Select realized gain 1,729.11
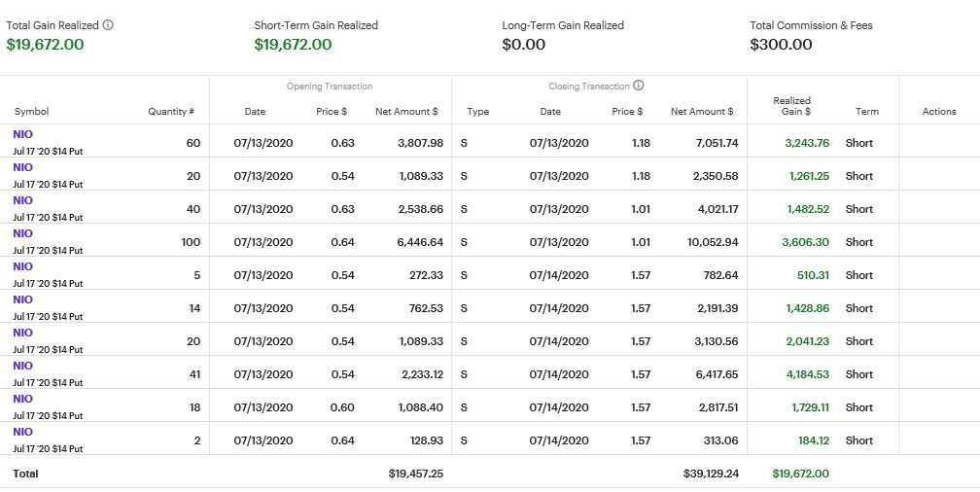 [x=810, y=408]
